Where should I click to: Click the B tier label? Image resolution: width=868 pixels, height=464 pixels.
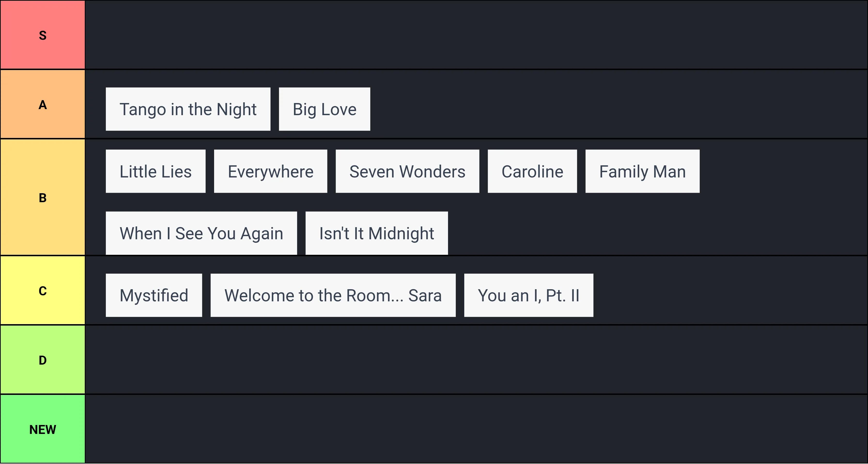(42, 198)
